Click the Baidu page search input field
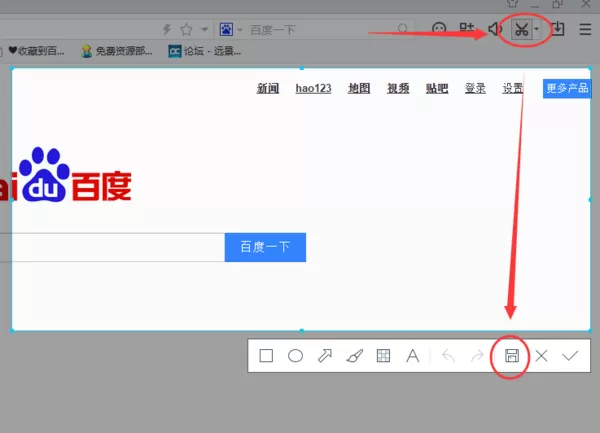The width and height of the screenshot is (600, 433). click(112, 247)
